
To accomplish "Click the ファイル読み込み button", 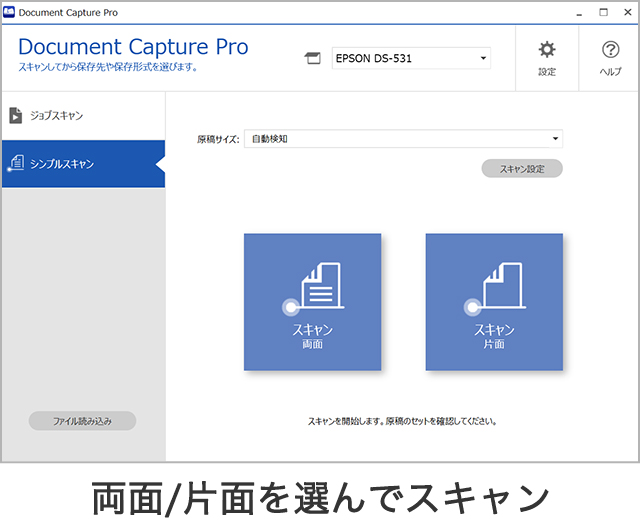I will (x=82, y=421).
